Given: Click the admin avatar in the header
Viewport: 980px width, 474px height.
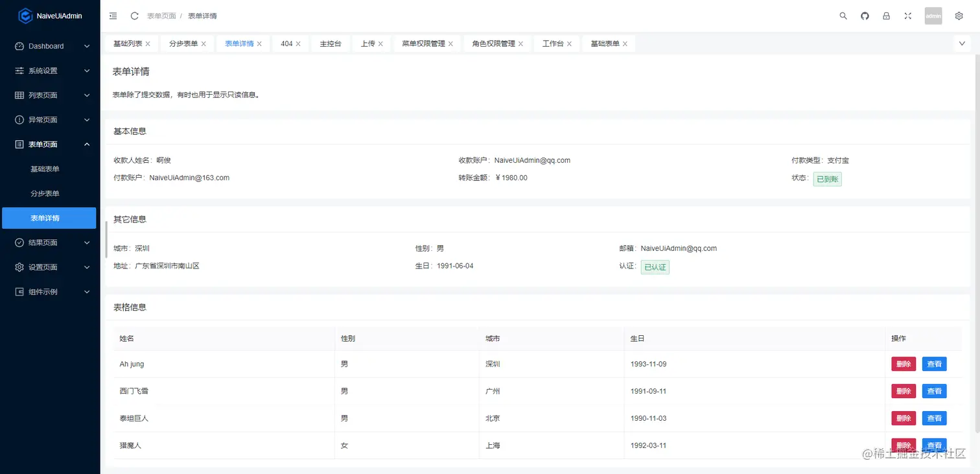Looking at the screenshot, I should (x=933, y=16).
